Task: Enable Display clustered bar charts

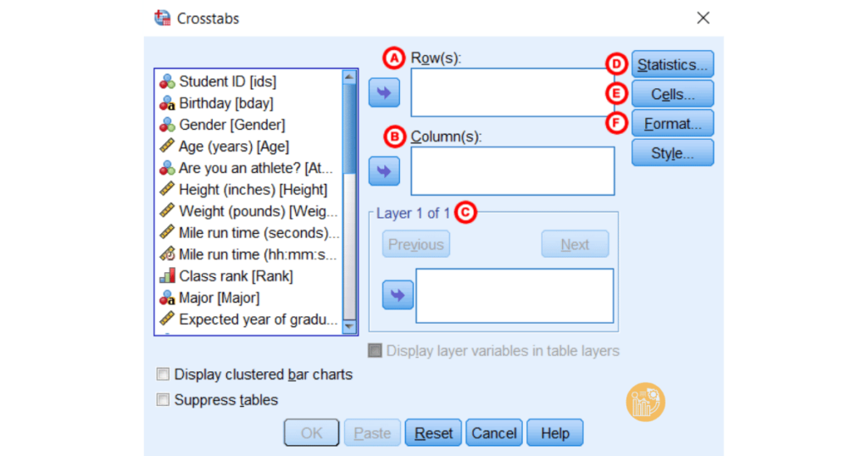Action: (163, 374)
